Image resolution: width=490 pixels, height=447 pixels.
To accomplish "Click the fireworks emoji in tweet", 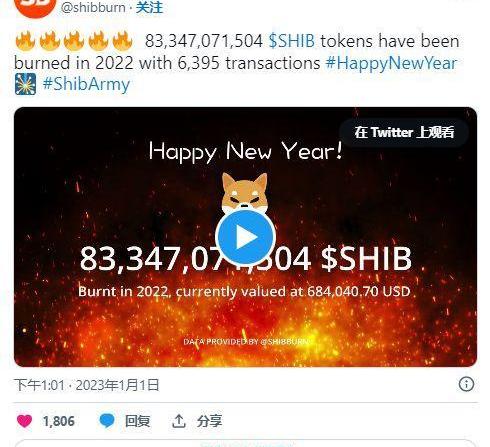I will pyautogui.click(x=25, y=84).
